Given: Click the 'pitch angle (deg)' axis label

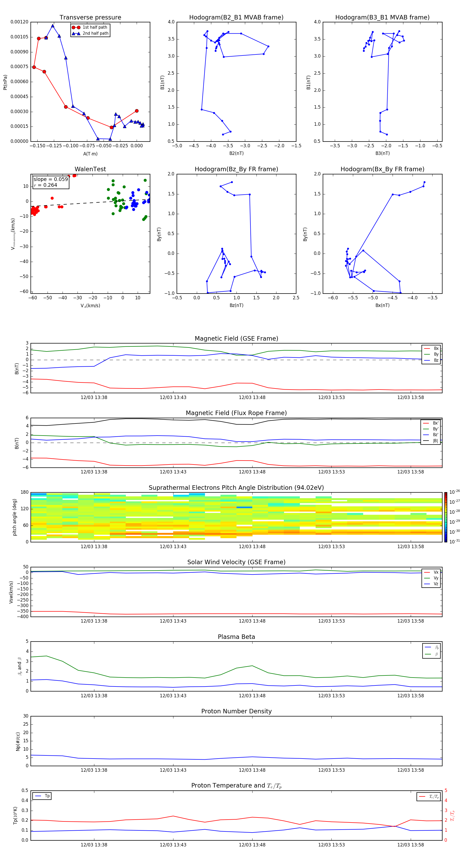Looking at the screenshot, I should pos(14,517).
